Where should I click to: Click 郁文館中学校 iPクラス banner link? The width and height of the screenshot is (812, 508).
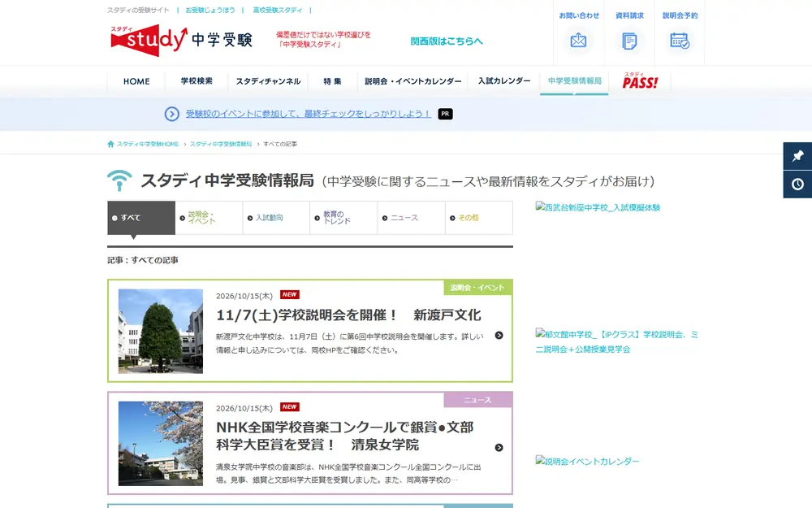coord(617,341)
